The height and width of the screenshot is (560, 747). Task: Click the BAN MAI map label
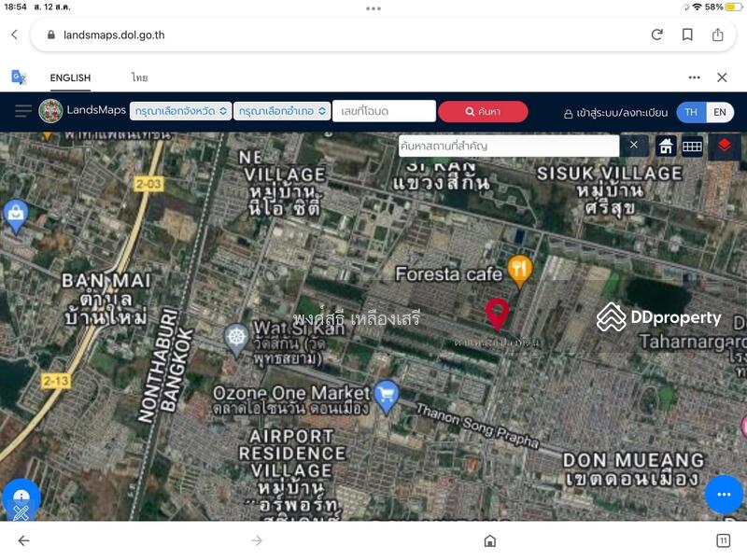[x=106, y=281]
